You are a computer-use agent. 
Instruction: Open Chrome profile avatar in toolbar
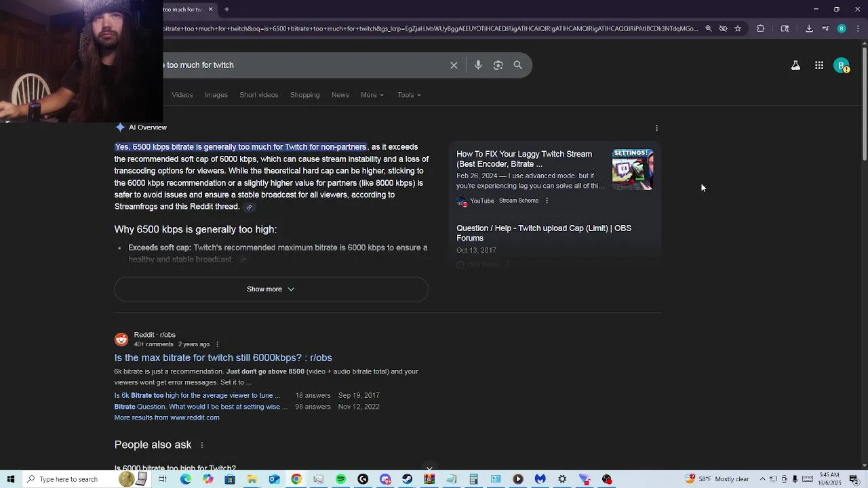(842, 28)
